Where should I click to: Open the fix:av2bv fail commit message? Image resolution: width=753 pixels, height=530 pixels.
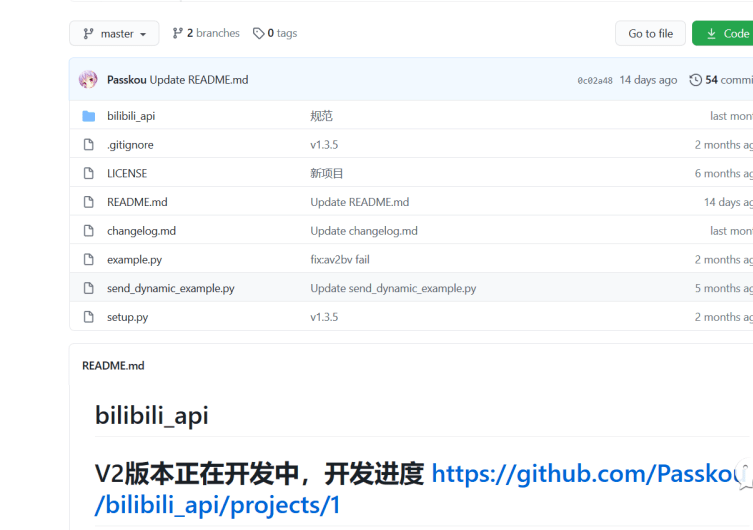tap(340, 260)
